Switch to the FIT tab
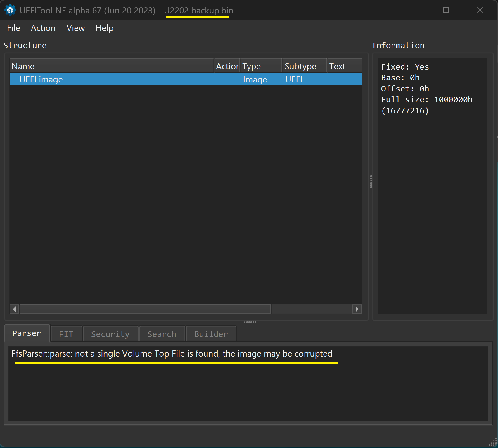The height and width of the screenshot is (448, 498). [x=66, y=334]
